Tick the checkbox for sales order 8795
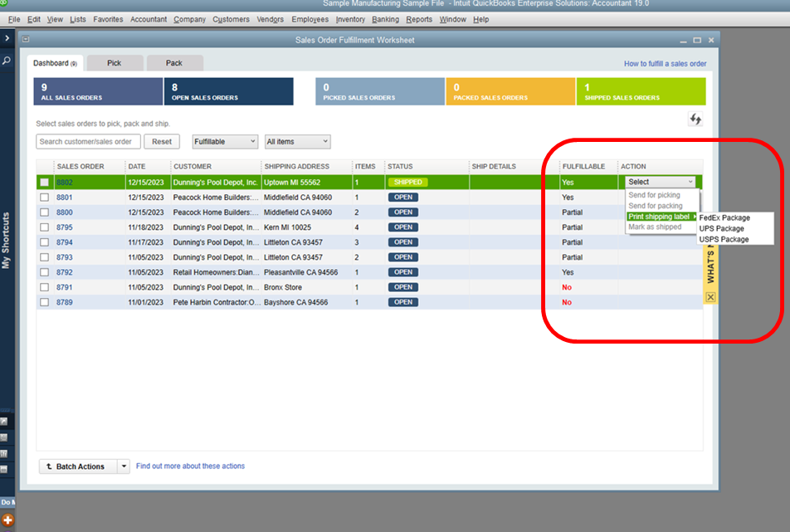790x532 pixels. [45, 227]
